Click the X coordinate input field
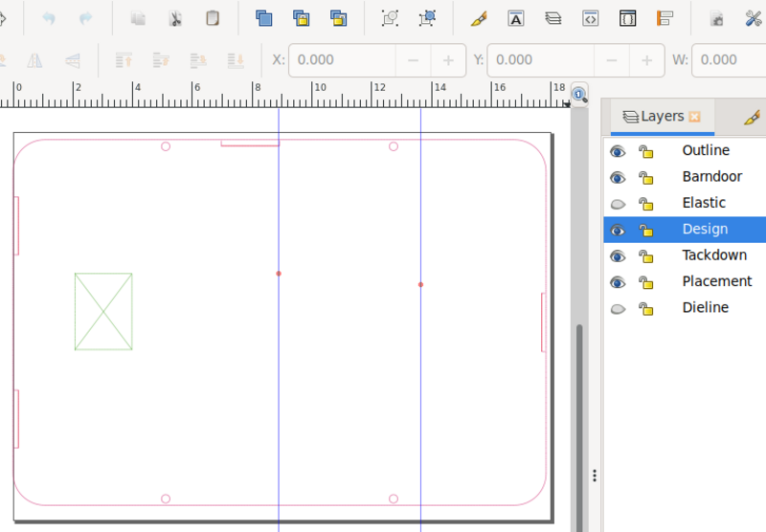 pyautogui.click(x=342, y=60)
